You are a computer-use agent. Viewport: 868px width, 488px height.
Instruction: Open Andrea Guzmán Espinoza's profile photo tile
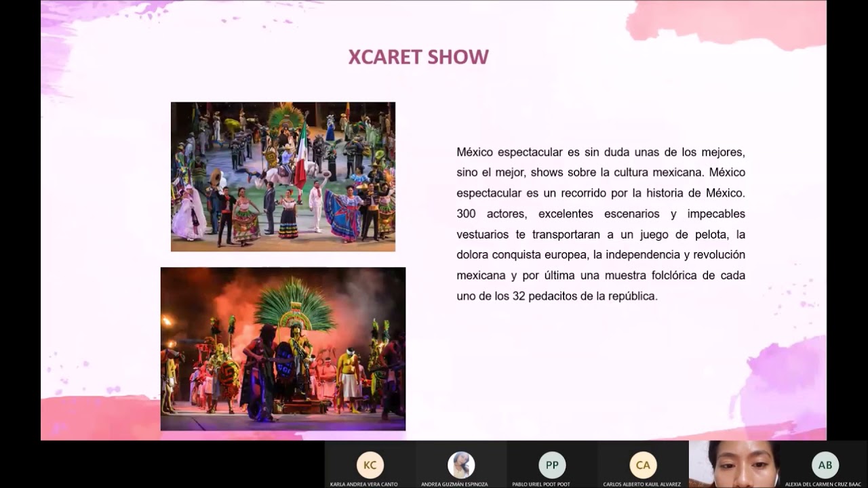[x=461, y=465]
